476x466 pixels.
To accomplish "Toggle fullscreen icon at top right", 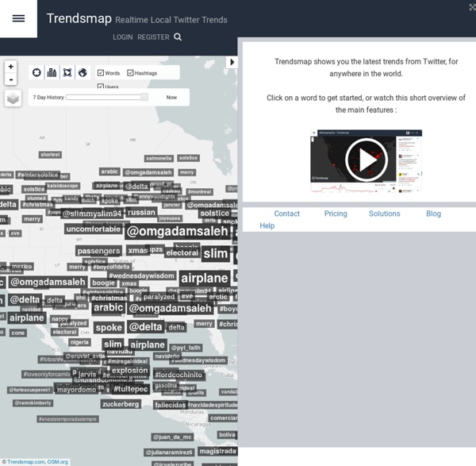I will (x=472, y=7).
